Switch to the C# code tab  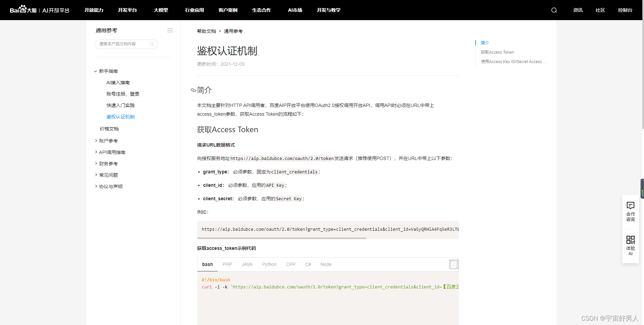point(308,264)
